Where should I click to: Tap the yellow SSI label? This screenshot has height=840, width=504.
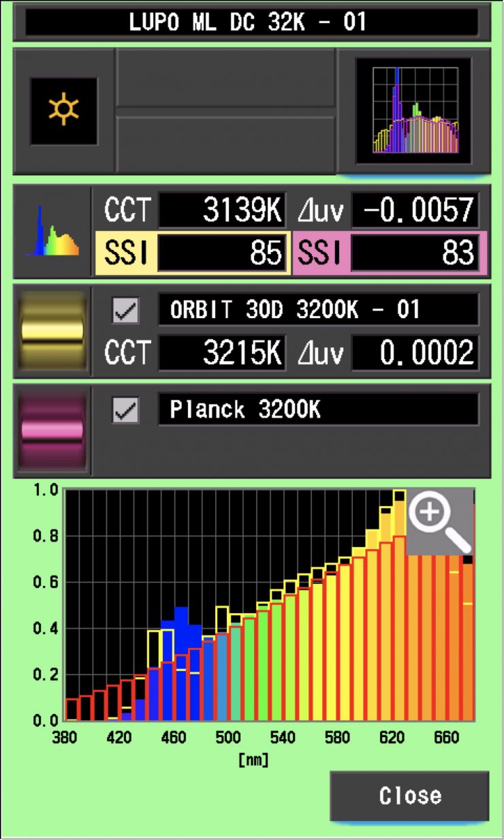click(125, 253)
